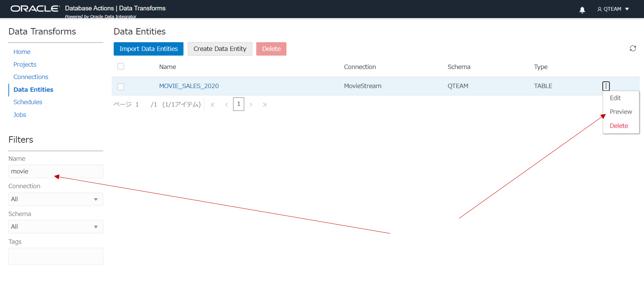
Task: Go to next page arrow
Action: click(251, 105)
